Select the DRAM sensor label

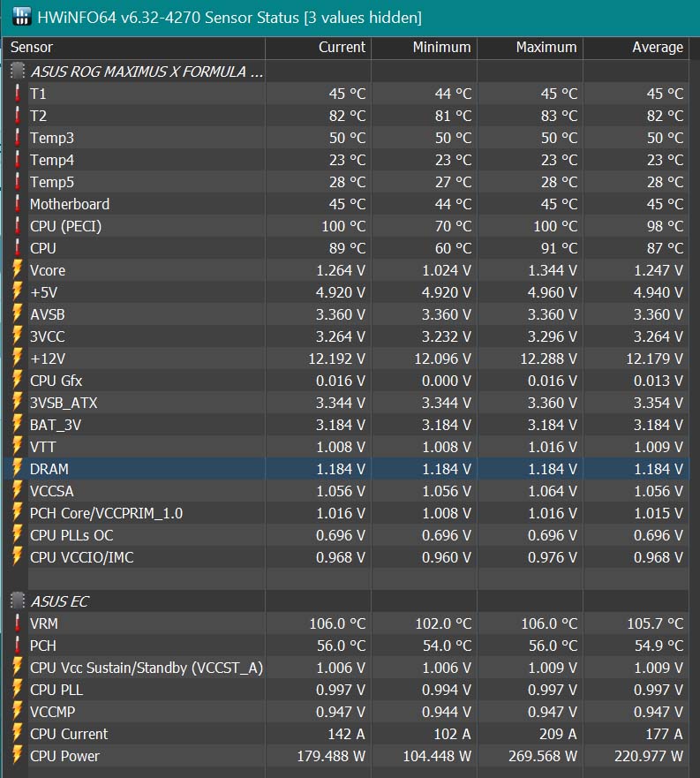click(49, 469)
